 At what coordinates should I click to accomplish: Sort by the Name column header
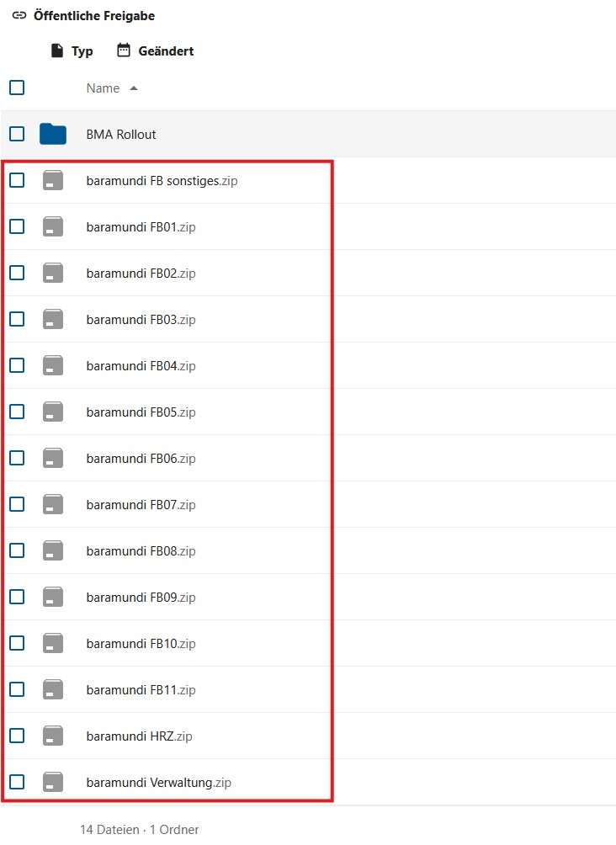tap(103, 88)
